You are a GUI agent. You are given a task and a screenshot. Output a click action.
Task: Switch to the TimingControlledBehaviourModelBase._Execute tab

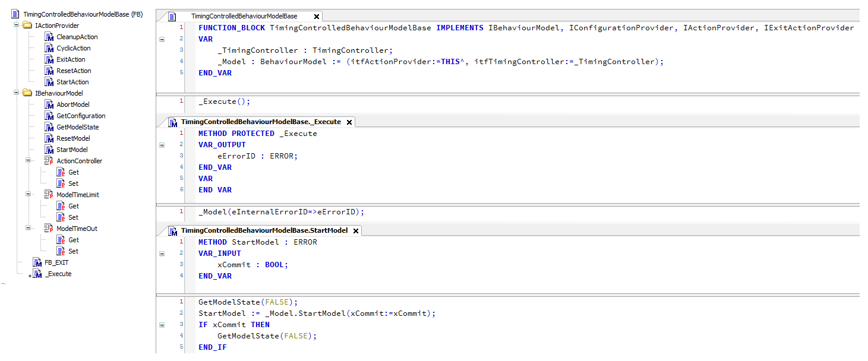[x=260, y=122]
